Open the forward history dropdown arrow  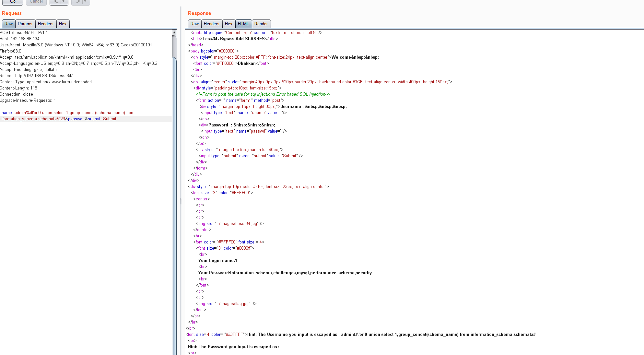85,2
